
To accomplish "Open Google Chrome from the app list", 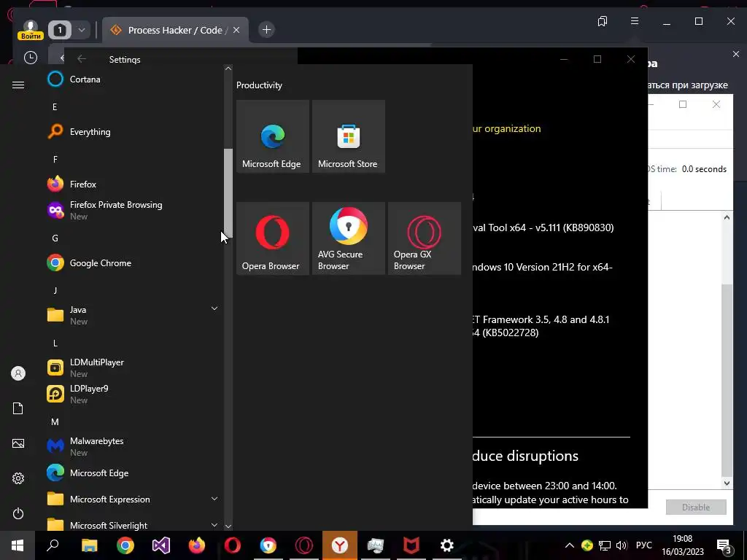I will click(133, 262).
